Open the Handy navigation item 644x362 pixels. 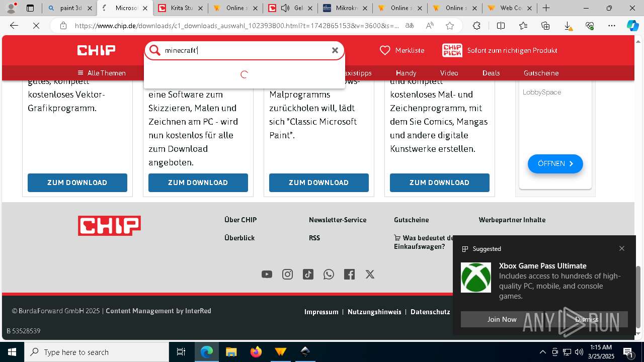click(x=406, y=73)
